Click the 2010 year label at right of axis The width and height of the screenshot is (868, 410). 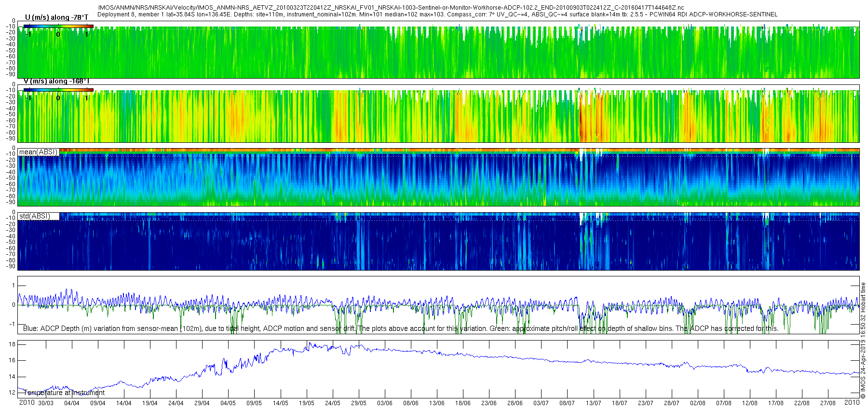coord(852,402)
